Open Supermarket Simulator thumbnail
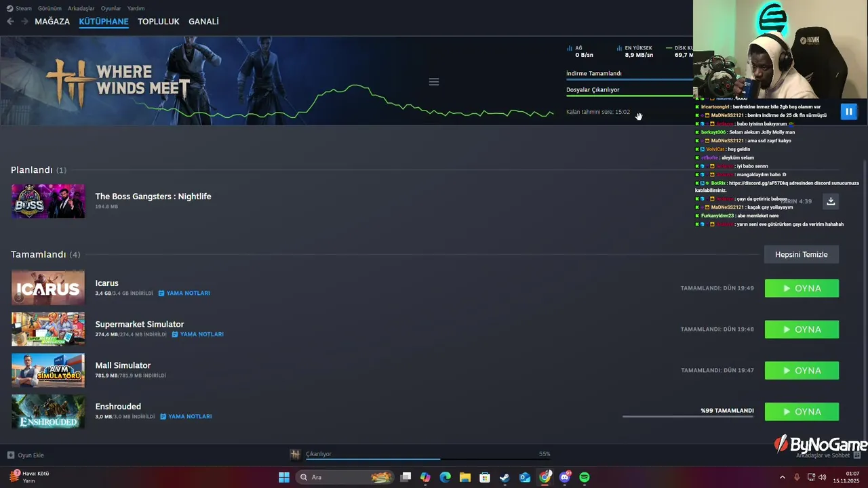The width and height of the screenshot is (868, 488). [48, 329]
